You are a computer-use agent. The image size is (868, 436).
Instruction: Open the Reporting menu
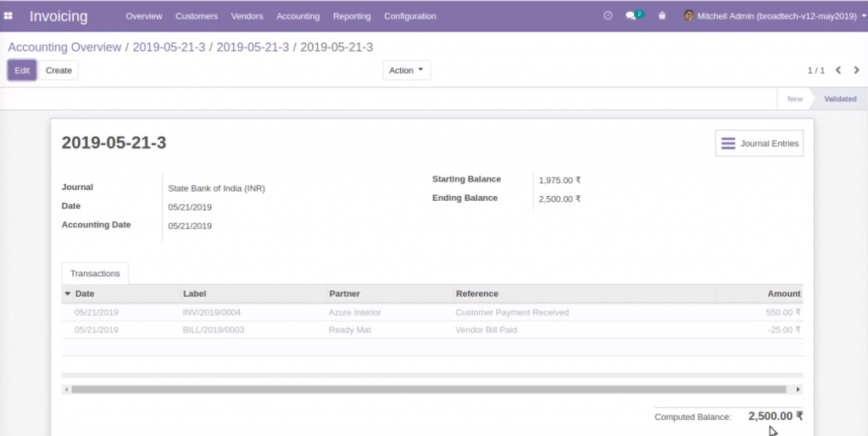click(x=352, y=16)
